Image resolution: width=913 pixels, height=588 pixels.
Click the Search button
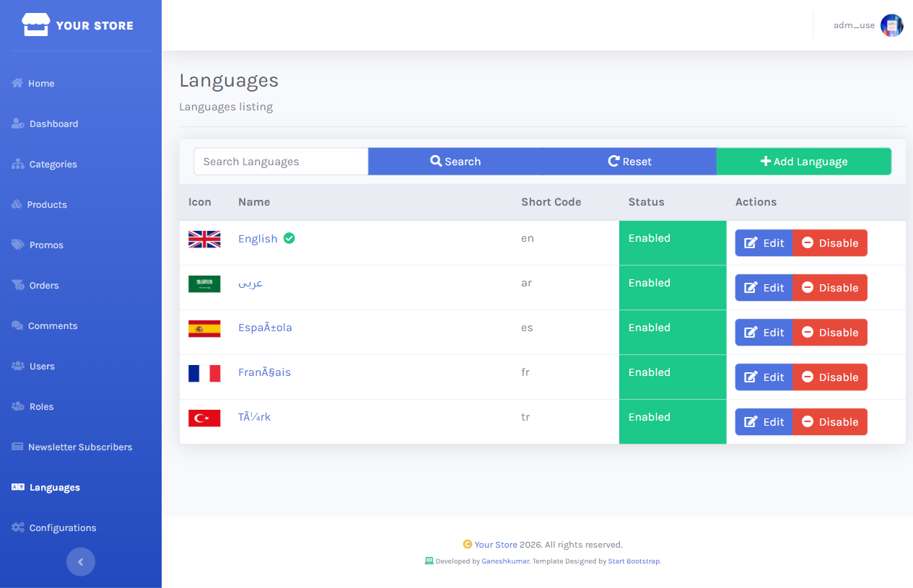coord(455,162)
